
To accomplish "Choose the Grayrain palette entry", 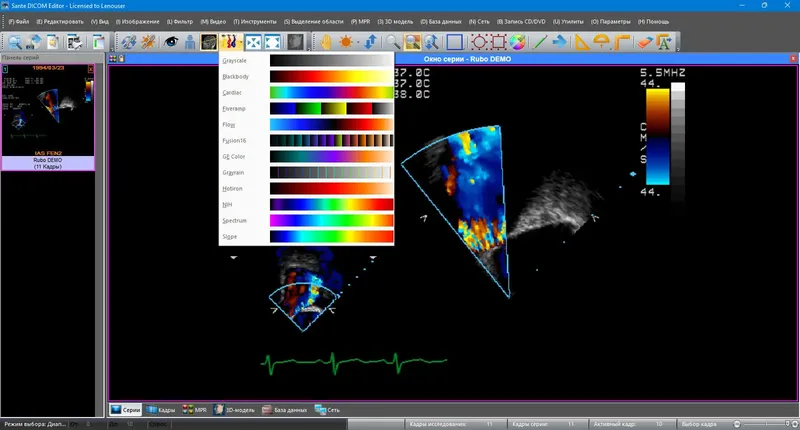I will point(307,172).
